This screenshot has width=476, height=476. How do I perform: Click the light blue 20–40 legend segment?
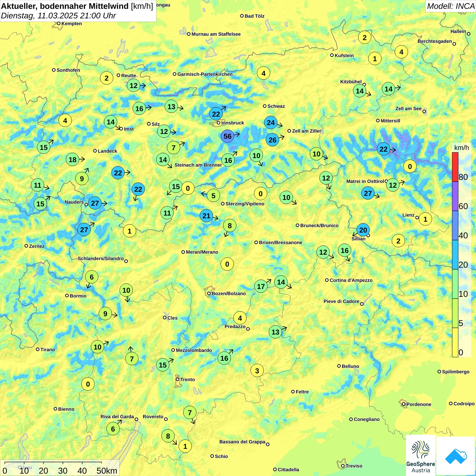(x=455, y=255)
